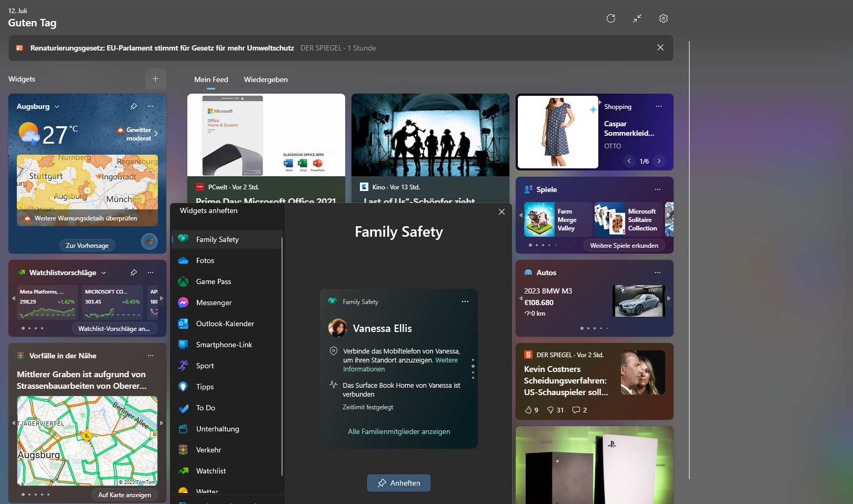Open the Messenger widget option
853x504 pixels.
tap(214, 303)
